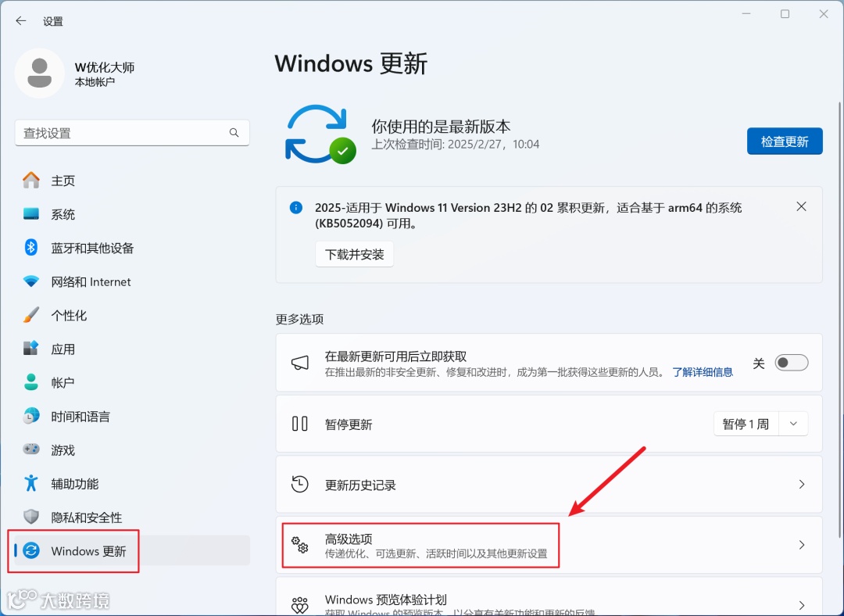The height and width of the screenshot is (616, 844).
Task: Open the 了解详细信息 link
Action: (703, 372)
